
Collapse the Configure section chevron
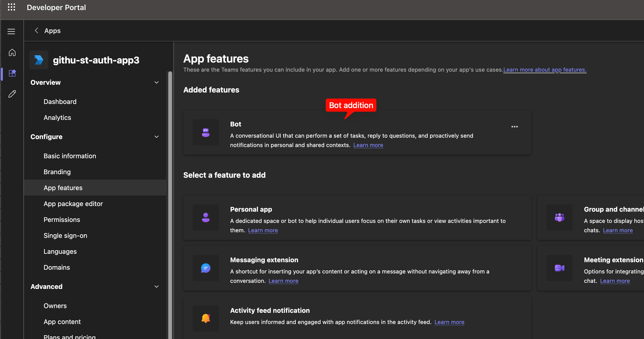tap(157, 137)
